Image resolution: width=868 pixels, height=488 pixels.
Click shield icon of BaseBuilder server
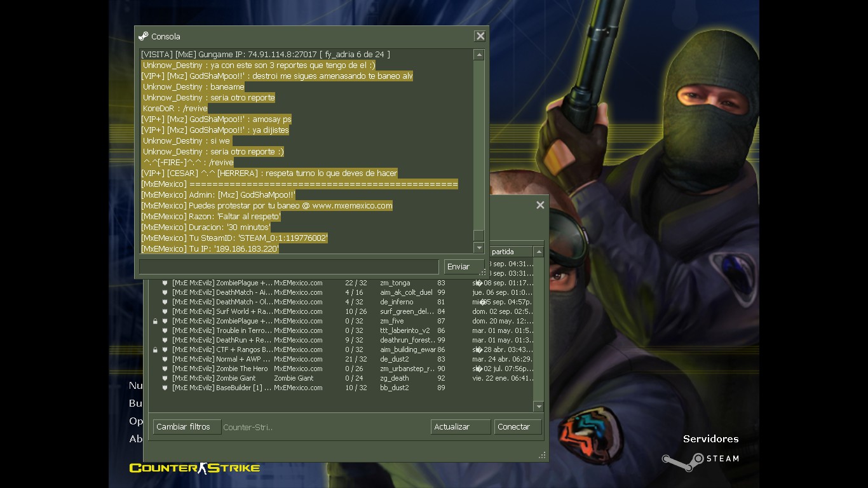(165, 388)
